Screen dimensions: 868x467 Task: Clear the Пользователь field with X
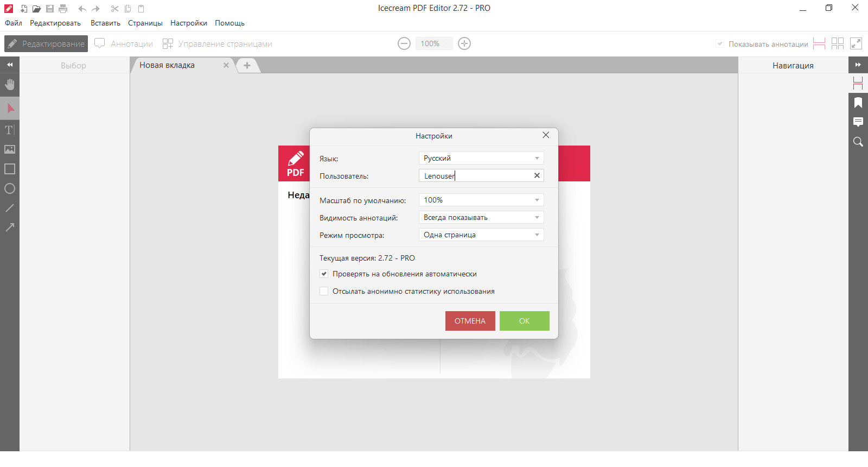click(537, 175)
